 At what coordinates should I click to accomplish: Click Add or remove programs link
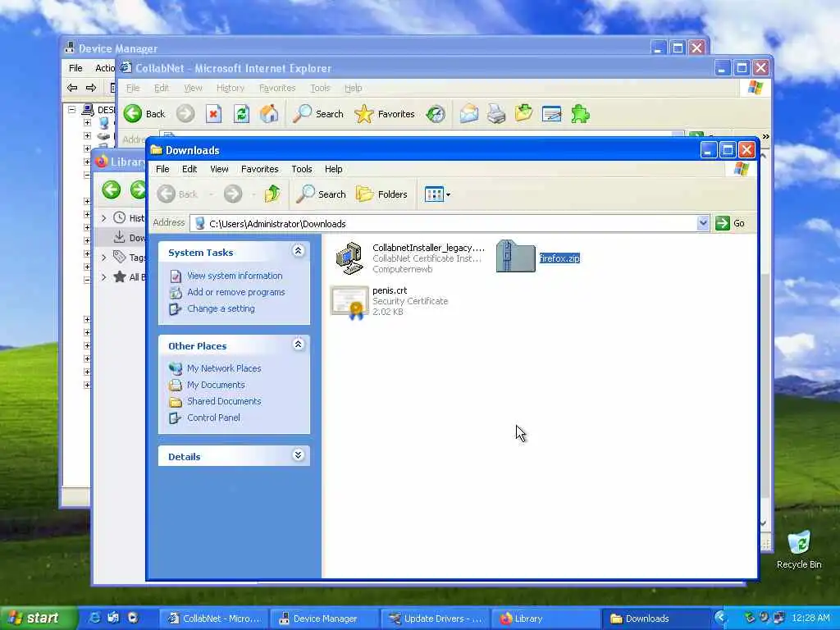tap(235, 292)
